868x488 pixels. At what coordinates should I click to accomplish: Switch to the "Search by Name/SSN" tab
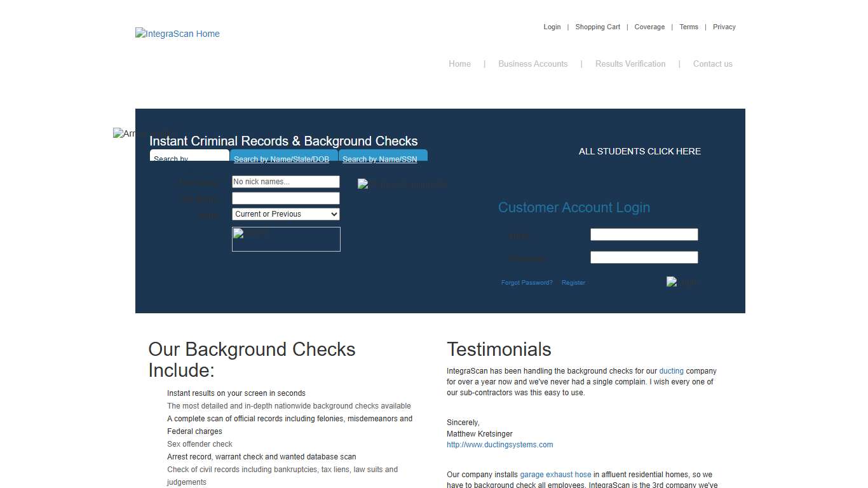tap(379, 159)
